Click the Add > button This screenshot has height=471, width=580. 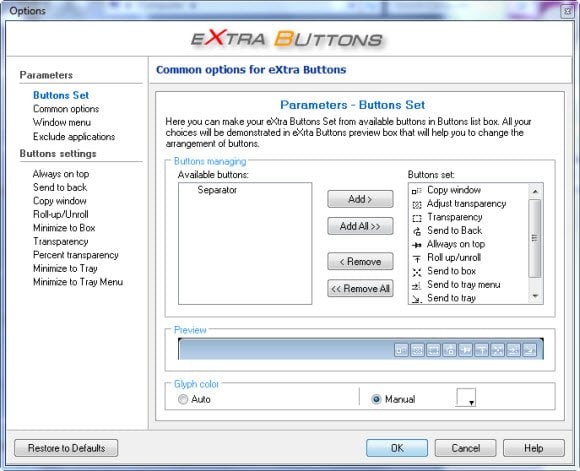[360, 199]
